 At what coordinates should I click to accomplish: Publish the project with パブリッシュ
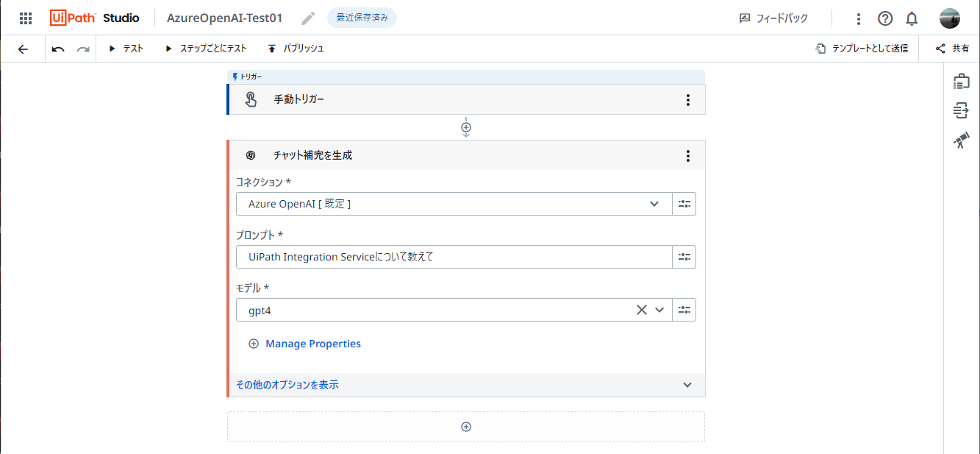[x=296, y=49]
